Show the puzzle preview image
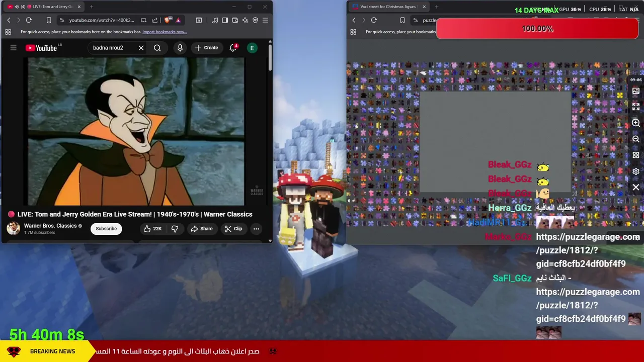The image size is (644, 362). (x=636, y=91)
